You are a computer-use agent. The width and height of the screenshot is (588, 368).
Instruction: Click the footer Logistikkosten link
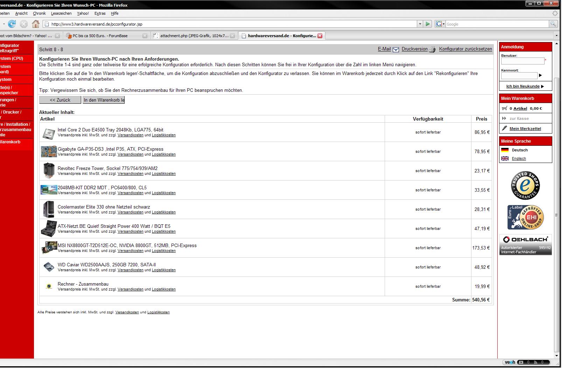coord(158,312)
